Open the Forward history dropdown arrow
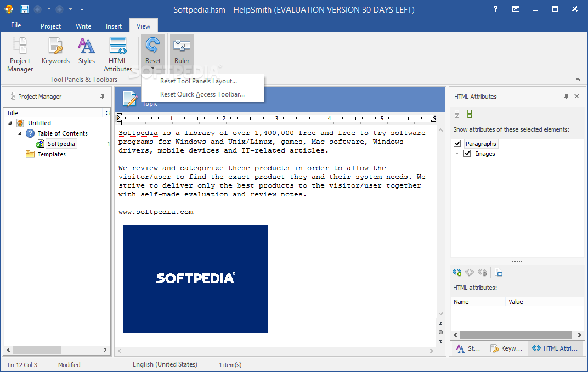Screen dimensions: 588x372 (70, 9)
